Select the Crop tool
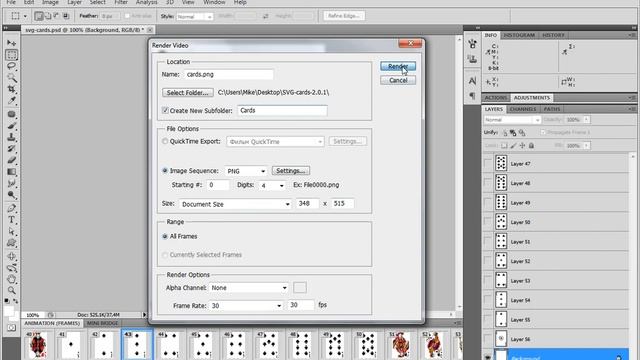The width and height of the screenshot is (640, 360). pos(11,89)
